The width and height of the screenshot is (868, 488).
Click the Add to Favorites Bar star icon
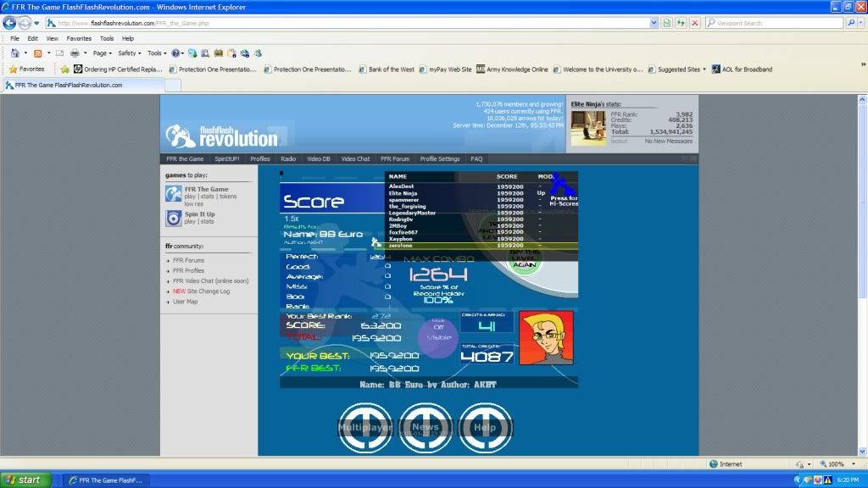point(64,69)
